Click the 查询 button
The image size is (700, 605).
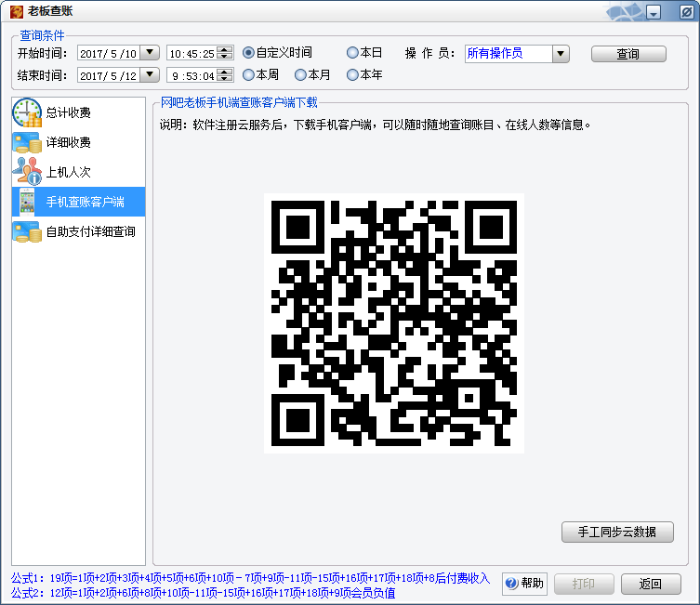pos(628,54)
